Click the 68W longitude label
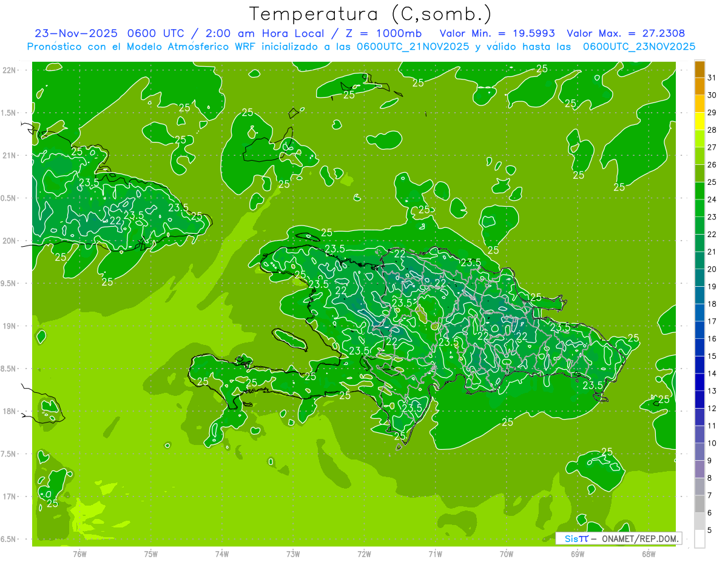Screen dimensions: 728x562 (648, 554)
